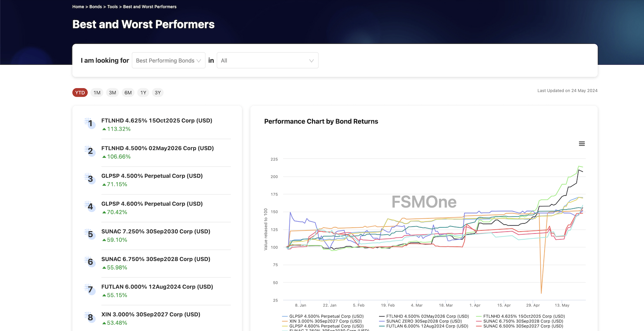Go to Tools breadcrumb link
The width and height of the screenshot is (644, 331).
(x=112, y=7)
